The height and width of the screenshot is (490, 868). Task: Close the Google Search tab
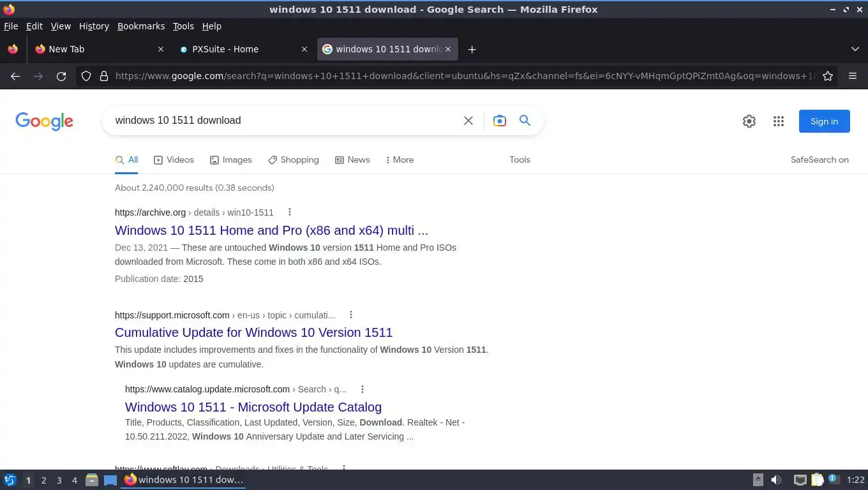click(x=448, y=49)
